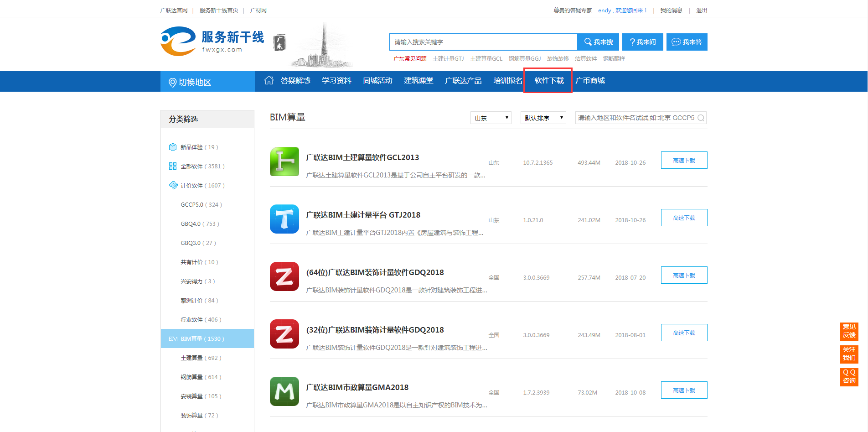Open the 培训报名 nav tab
Screen dimensions: 868x432
(508, 81)
